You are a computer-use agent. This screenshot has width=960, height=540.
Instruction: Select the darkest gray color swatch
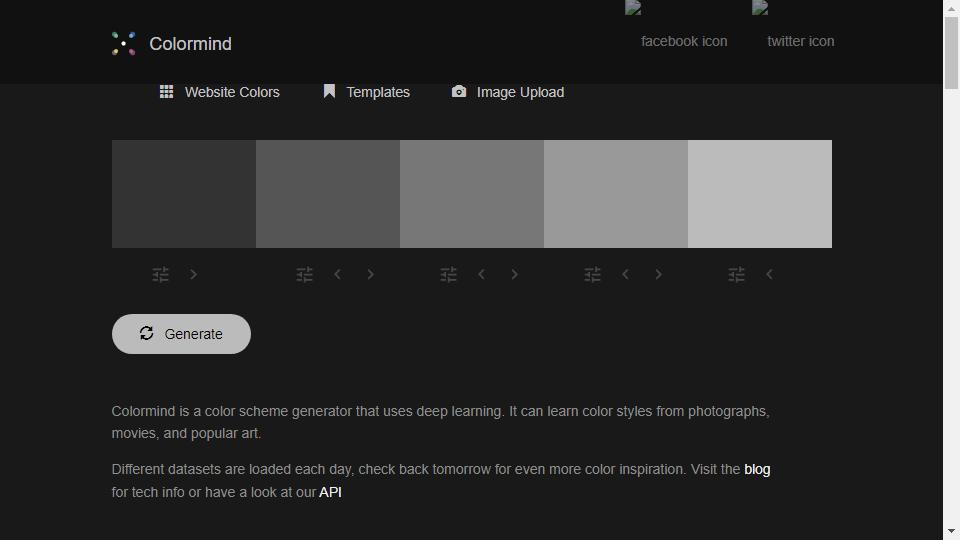pos(184,193)
